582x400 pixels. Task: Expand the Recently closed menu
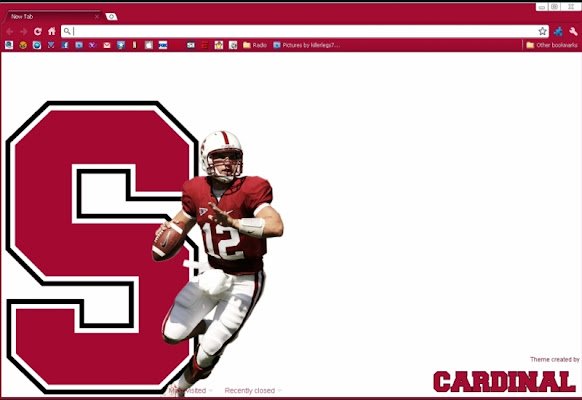[253, 391]
